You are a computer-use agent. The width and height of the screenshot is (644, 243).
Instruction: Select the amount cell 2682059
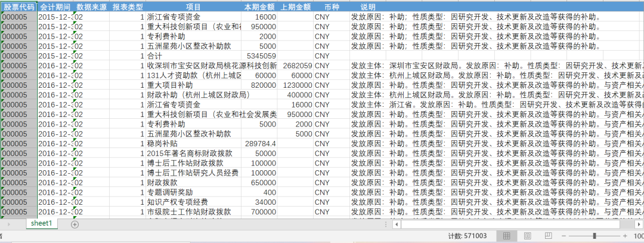click(x=295, y=66)
